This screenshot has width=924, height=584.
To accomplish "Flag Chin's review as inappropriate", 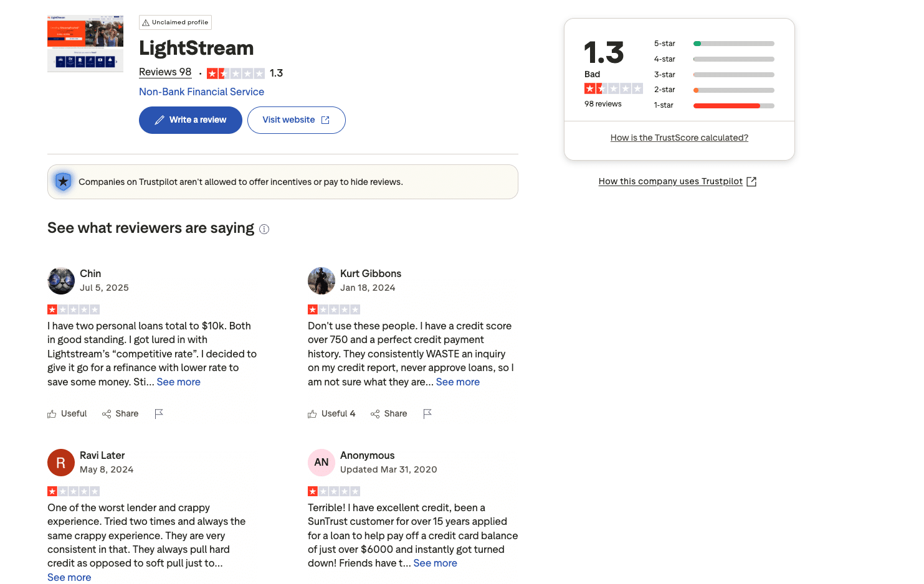I will click(x=159, y=413).
